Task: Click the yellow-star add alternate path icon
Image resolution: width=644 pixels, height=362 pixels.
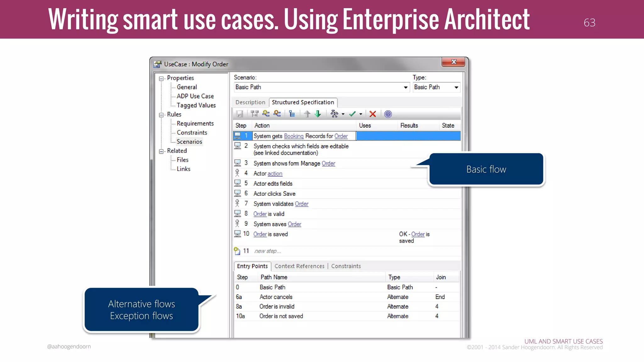Action: (266, 114)
